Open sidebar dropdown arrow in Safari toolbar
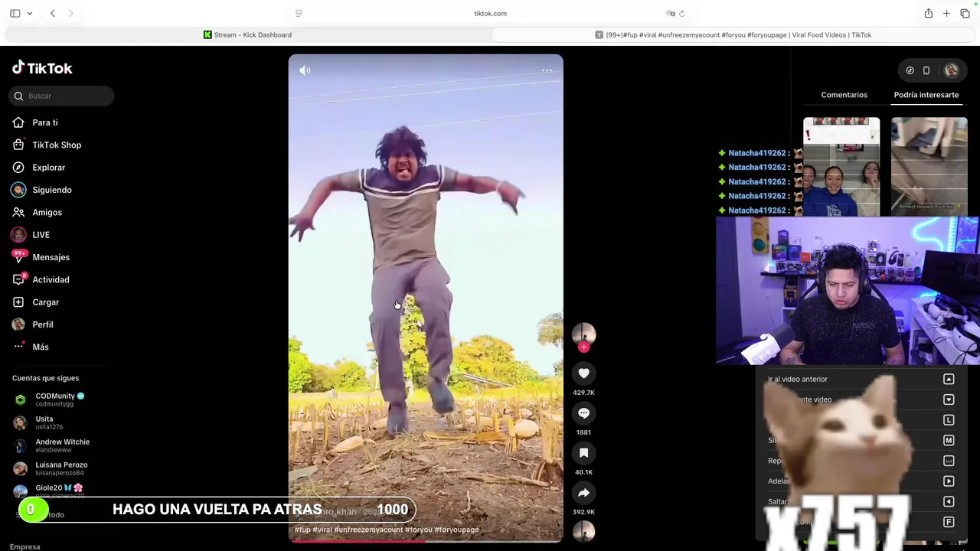Image resolution: width=980 pixels, height=551 pixels. pos(30,13)
